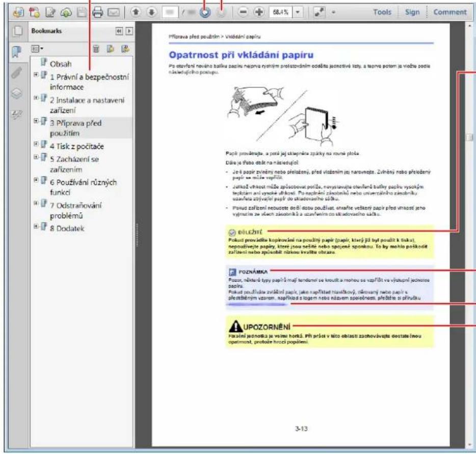Expand bookmark 6 Používání různých funkcí

[36, 180]
